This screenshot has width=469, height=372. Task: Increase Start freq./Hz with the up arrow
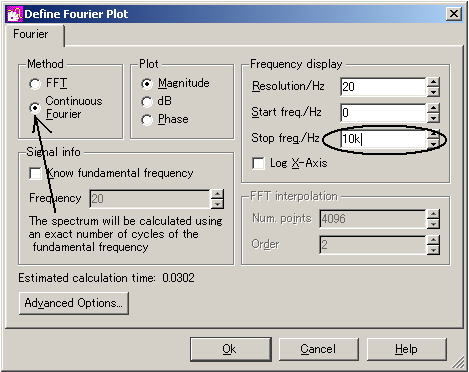[433, 108]
